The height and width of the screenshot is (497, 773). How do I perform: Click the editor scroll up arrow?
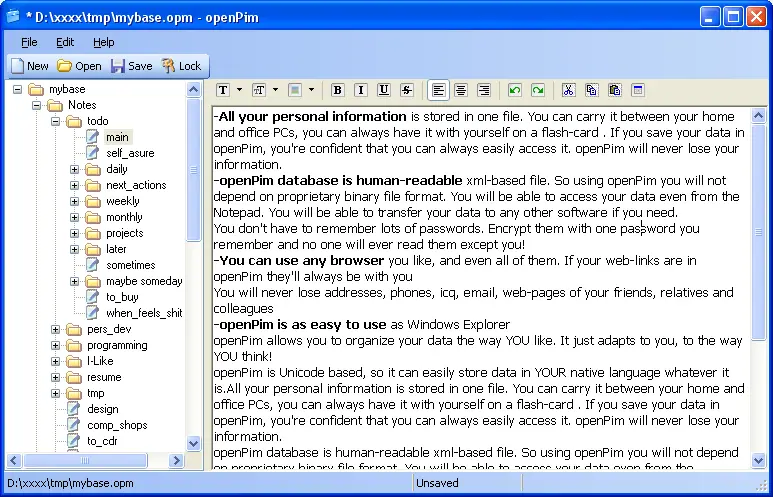tap(759, 116)
